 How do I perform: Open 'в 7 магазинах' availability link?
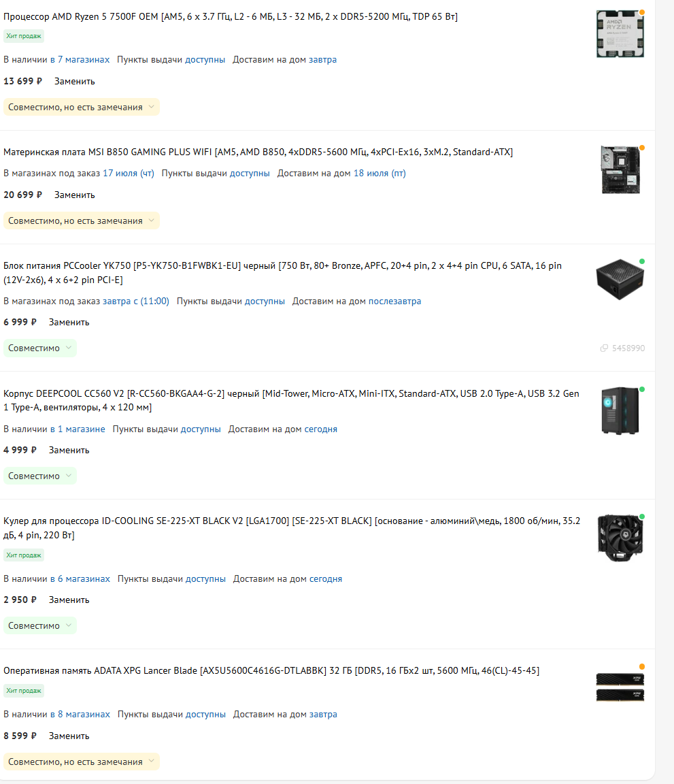[80, 59]
